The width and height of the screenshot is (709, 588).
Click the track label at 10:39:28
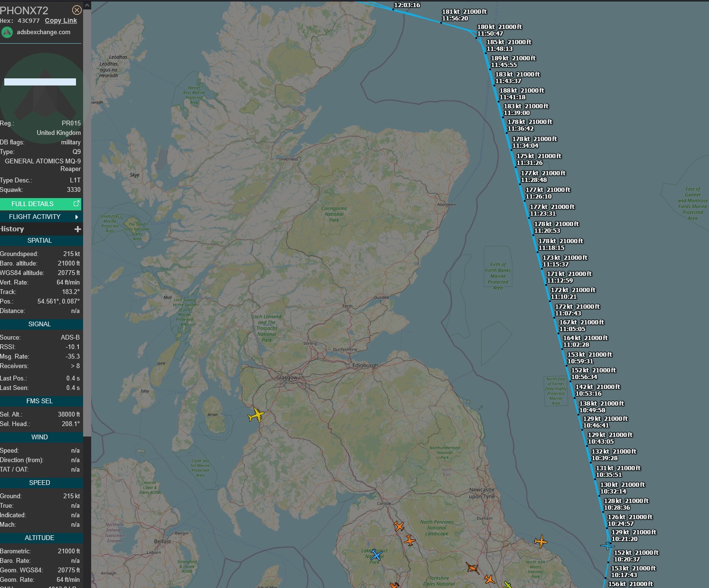tap(614, 455)
